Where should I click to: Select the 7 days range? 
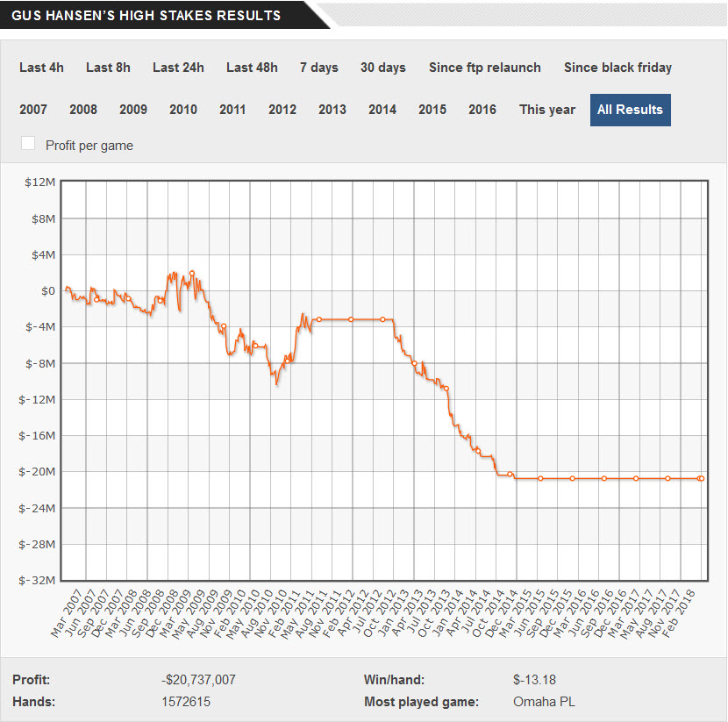pos(319,68)
